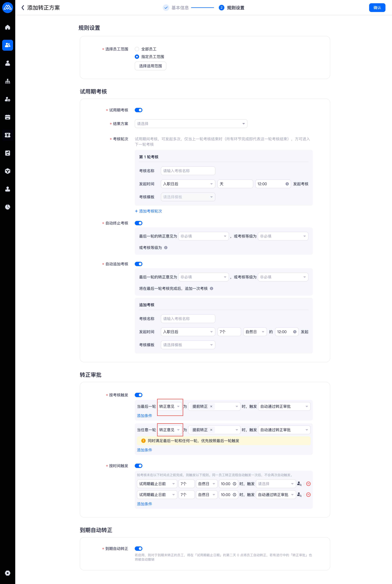
Task: Select the 全部员工 radio option
Action: tap(137, 49)
